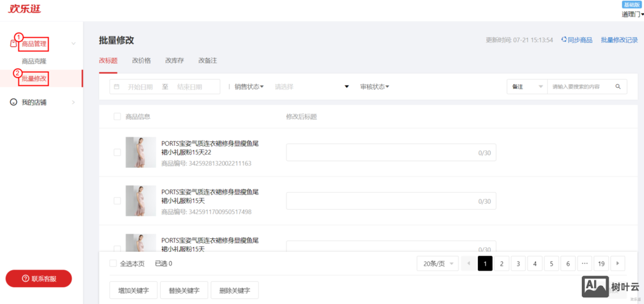
Task: Click the previous page arrow
Action: tap(468, 263)
